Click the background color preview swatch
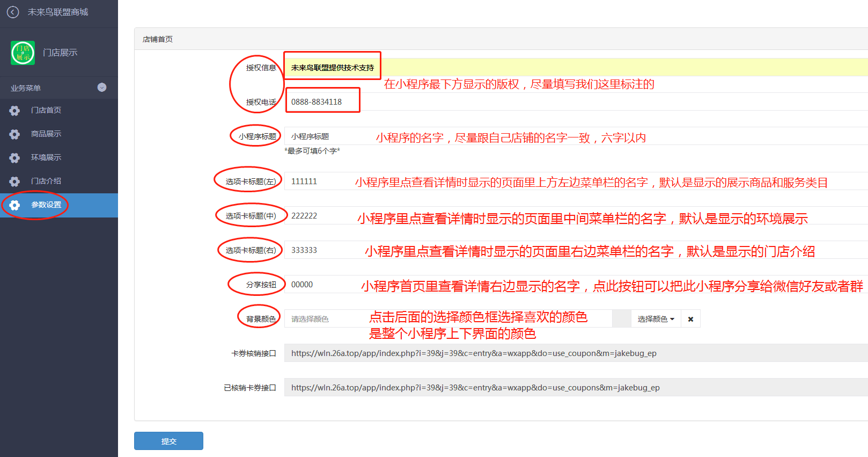868x457 pixels. click(x=621, y=319)
